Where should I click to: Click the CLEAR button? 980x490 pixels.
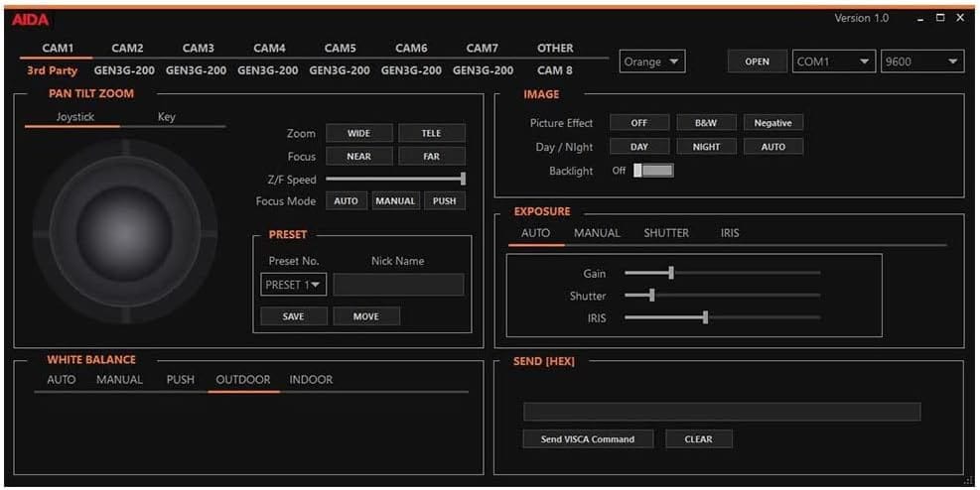(698, 438)
